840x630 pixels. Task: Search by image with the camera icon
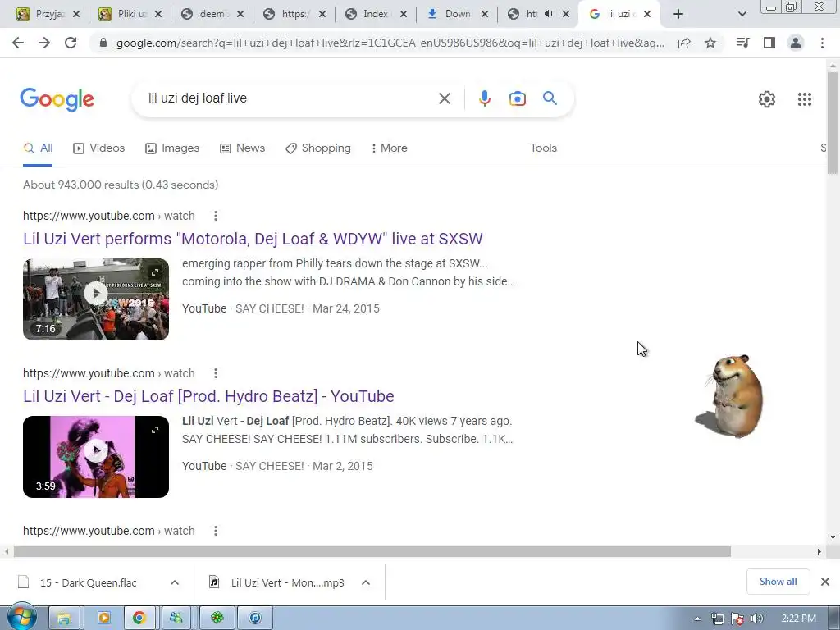pyautogui.click(x=517, y=98)
